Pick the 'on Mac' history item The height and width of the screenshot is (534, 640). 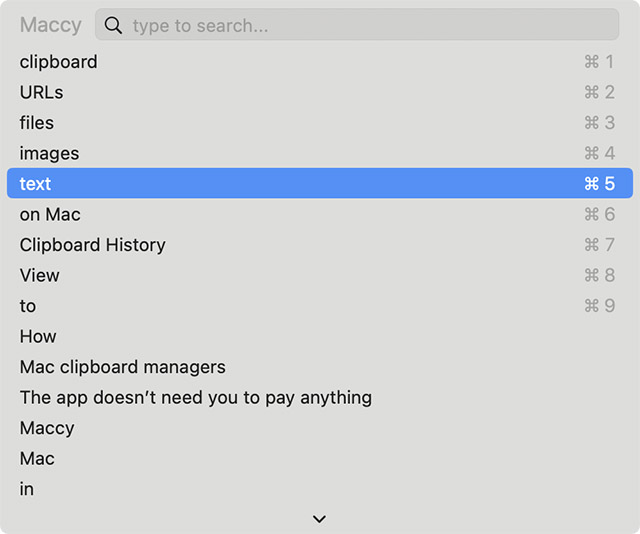(50, 215)
